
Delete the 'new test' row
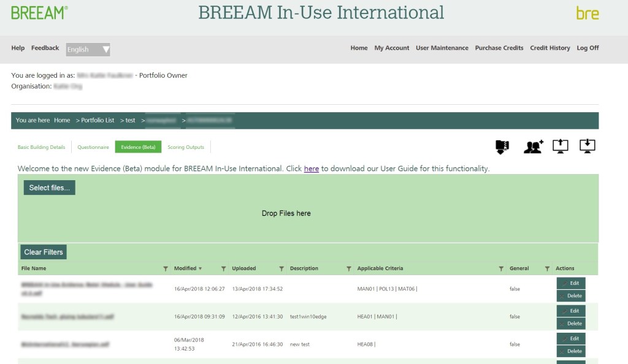571,351
